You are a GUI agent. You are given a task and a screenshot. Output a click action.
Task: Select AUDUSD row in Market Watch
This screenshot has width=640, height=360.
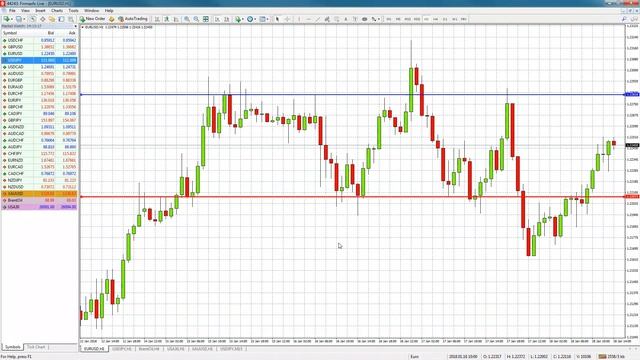pyautogui.click(x=39, y=73)
